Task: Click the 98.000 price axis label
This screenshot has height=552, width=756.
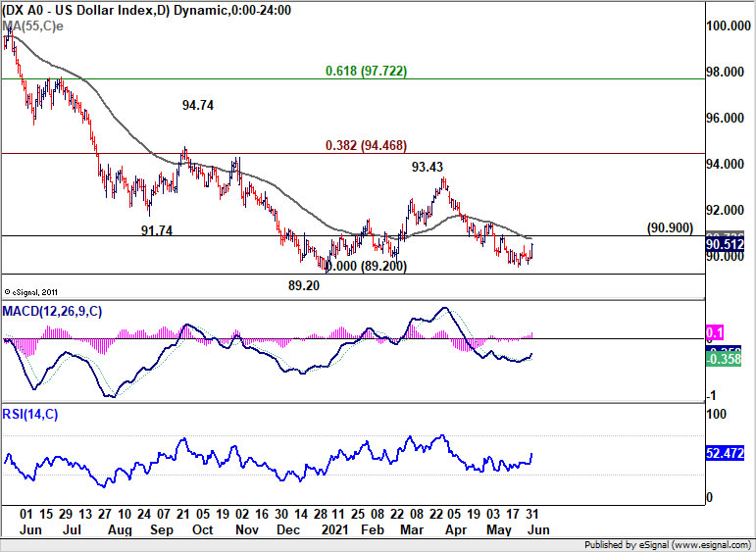Action: point(726,72)
